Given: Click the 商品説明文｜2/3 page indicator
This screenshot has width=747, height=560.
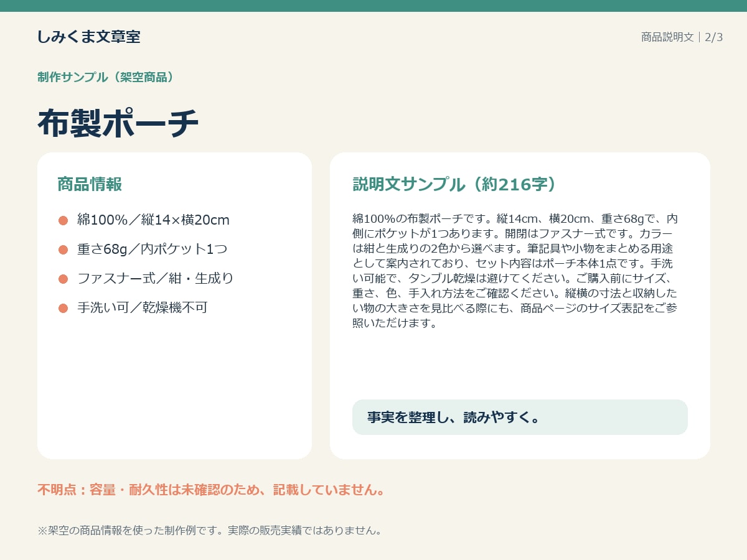Looking at the screenshot, I should point(682,37).
